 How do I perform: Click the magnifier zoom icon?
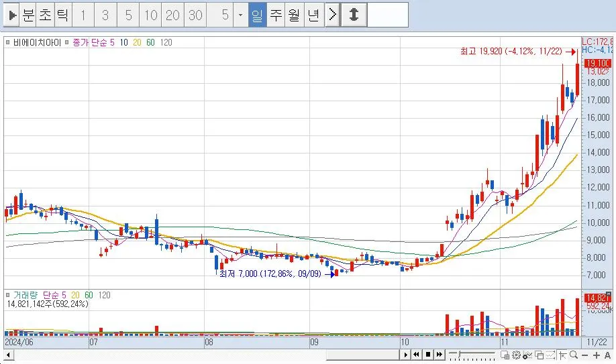[x=574, y=355]
